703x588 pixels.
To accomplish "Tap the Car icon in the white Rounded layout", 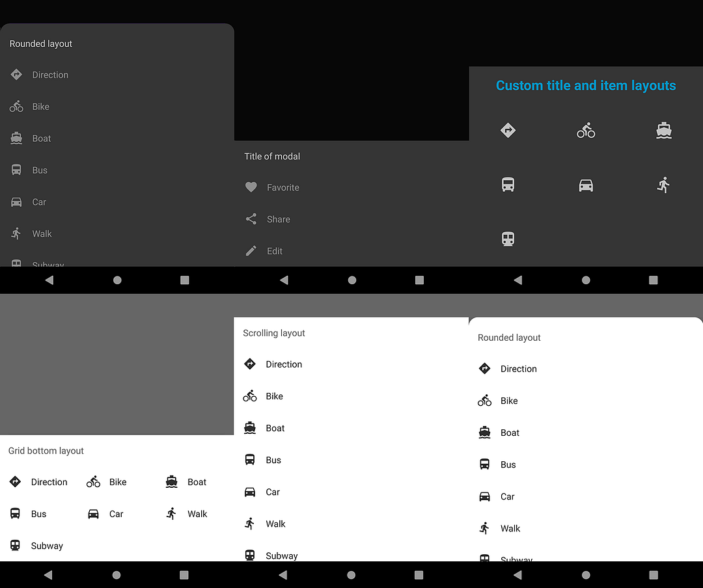I will point(484,496).
